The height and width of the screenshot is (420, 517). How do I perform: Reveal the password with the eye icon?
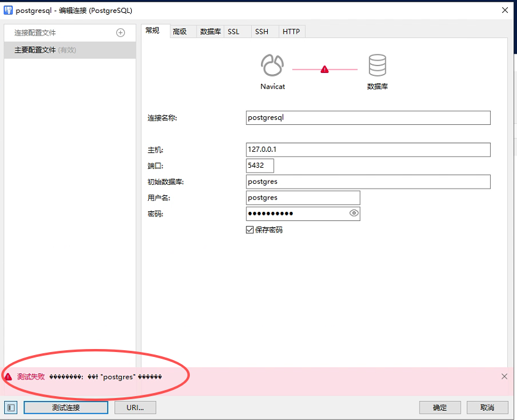click(354, 213)
